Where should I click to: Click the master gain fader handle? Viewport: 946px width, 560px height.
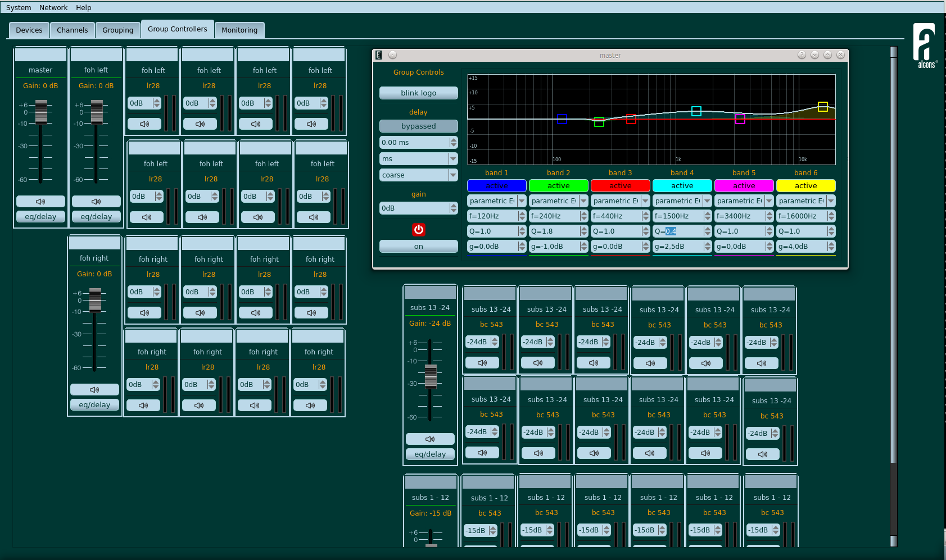[41, 112]
